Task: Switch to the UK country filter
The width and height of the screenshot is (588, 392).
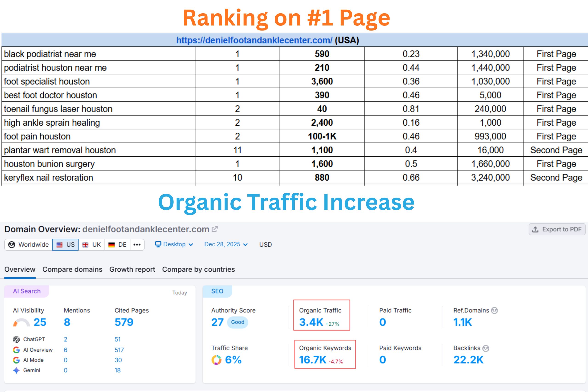Action: pyautogui.click(x=91, y=245)
